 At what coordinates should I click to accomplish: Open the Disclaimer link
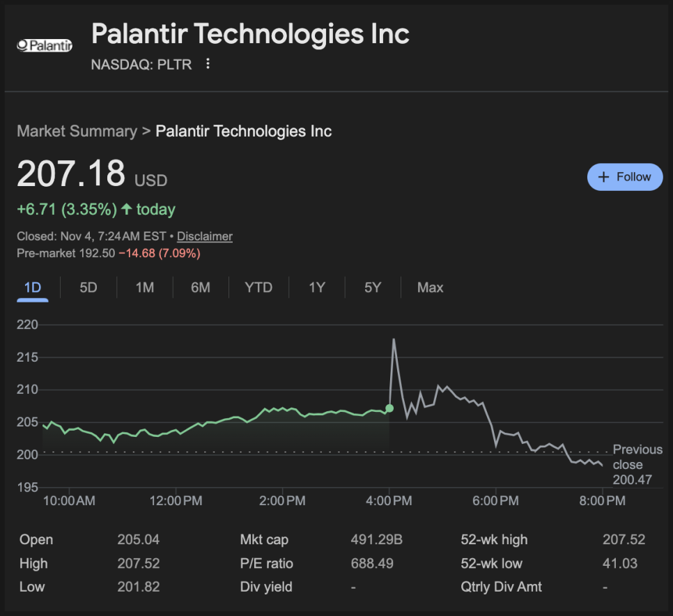tap(205, 236)
